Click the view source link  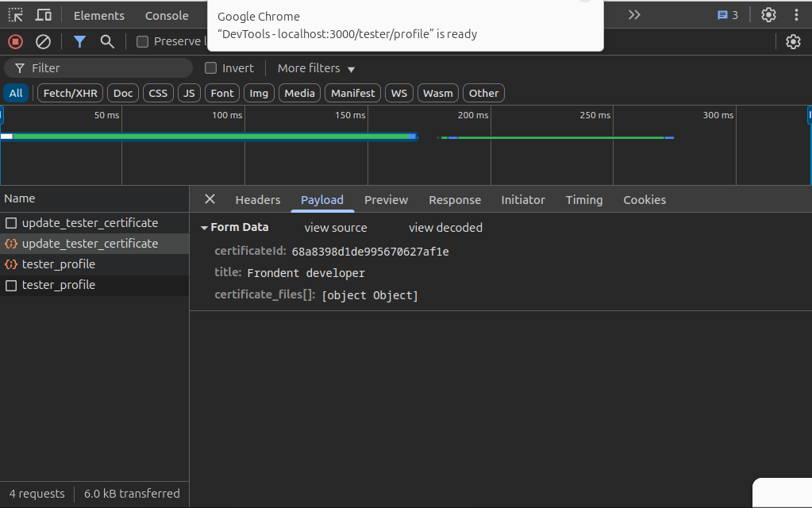(336, 228)
